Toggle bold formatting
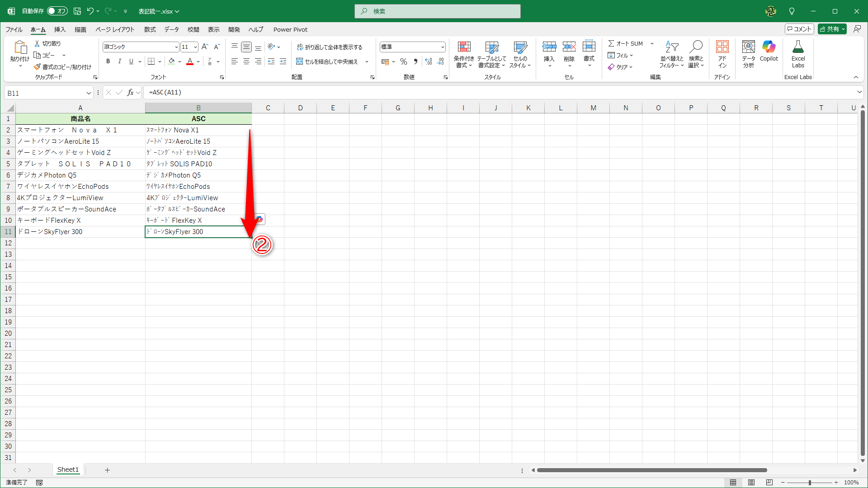Screen dimensions: 868x488 108,61
